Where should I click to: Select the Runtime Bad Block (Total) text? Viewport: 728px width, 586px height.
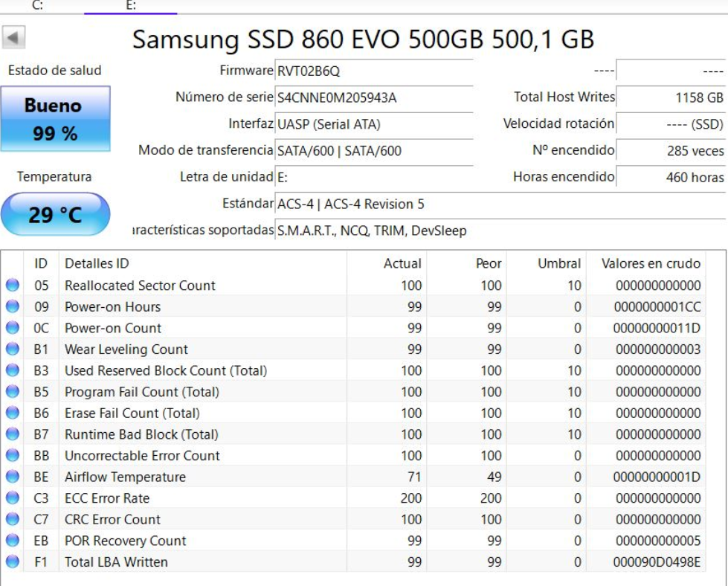(x=141, y=434)
